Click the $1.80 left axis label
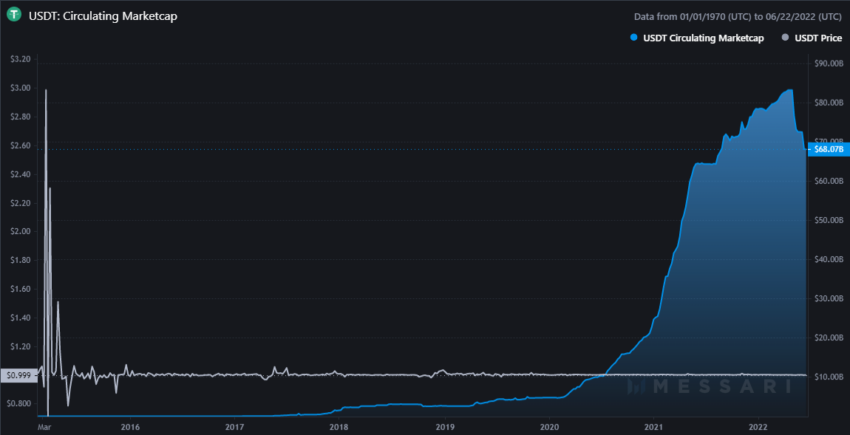Screen dimensions: 850x435 (x=20, y=260)
